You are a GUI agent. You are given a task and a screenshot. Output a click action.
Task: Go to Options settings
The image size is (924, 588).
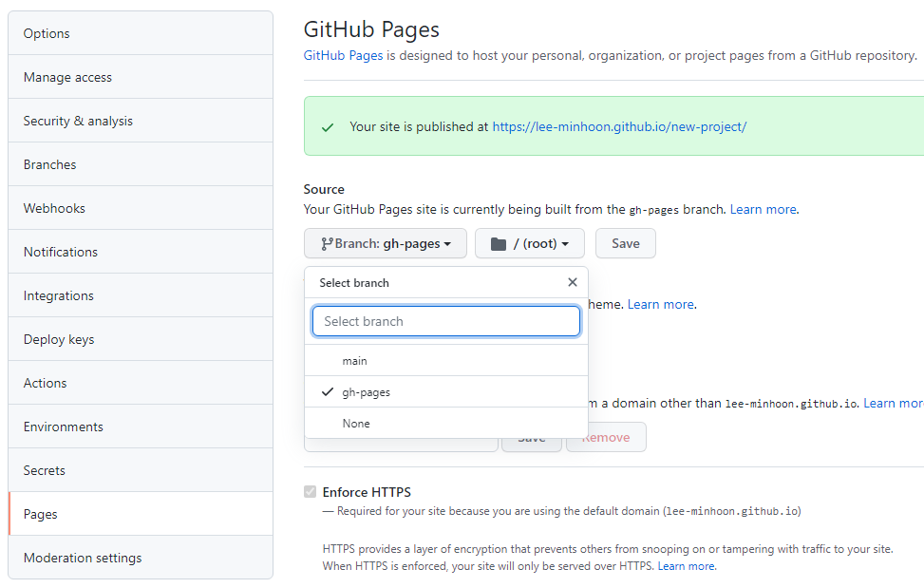tap(141, 33)
